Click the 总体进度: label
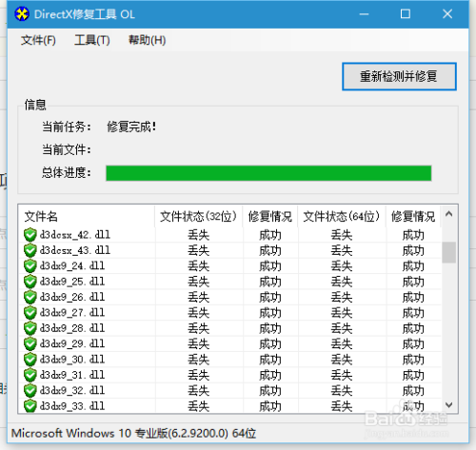The height and width of the screenshot is (450, 476). point(67,173)
